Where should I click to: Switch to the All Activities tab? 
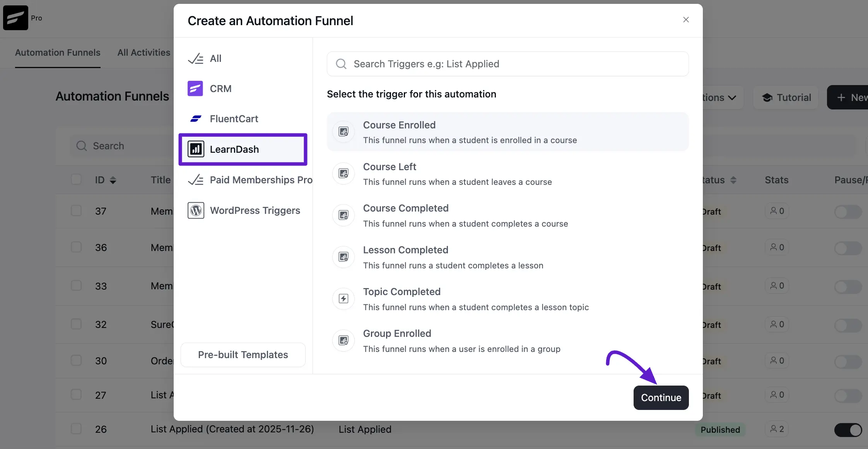[144, 53]
